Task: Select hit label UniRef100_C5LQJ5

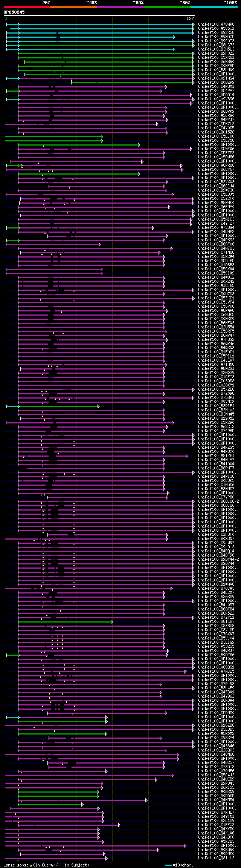Action: (x=216, y=194)
